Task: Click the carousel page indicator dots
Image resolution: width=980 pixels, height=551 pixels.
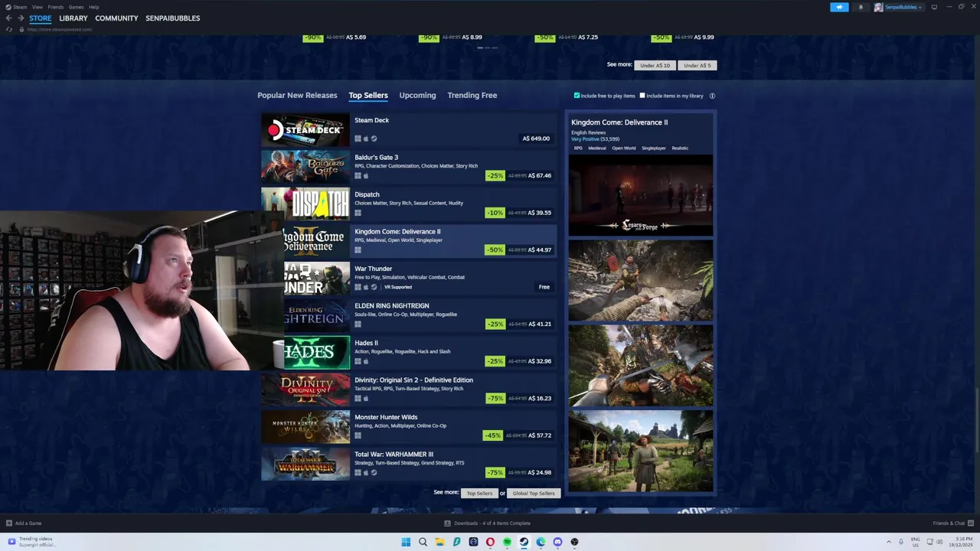Action: point(488,47)
